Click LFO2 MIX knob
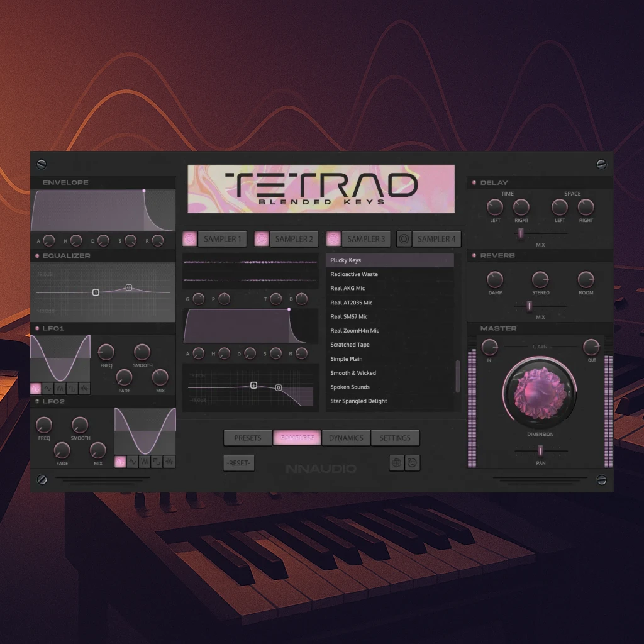The height and width of the screenshot is (644, 644). point(97,450)
